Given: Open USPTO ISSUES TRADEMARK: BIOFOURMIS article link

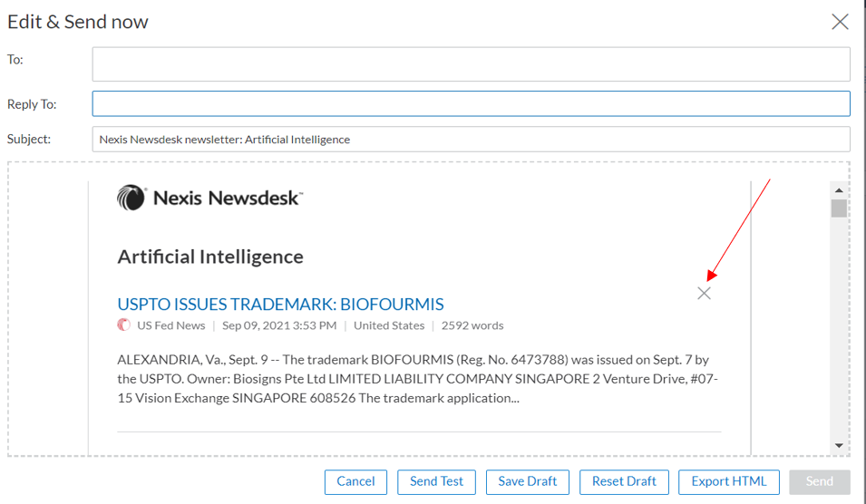Looking at the screenshot, I should 280,305.
